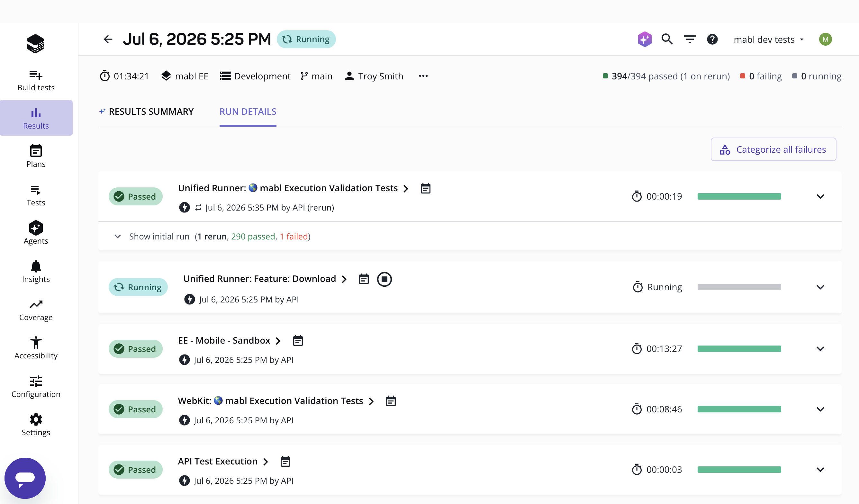This screenshot has width=859, height=504.
Task: Open the Agents section
Action: (x=36, y=233)
